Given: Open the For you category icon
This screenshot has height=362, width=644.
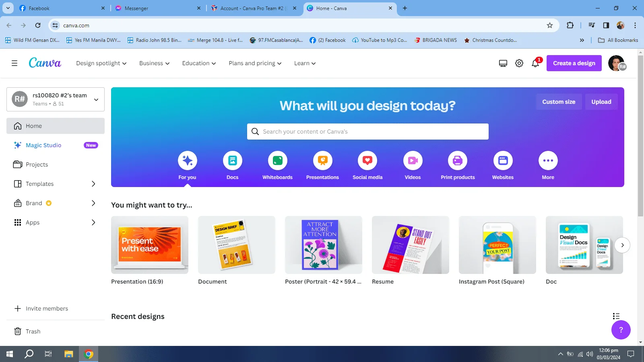Looking at the screenshot, I should point(188,160).
